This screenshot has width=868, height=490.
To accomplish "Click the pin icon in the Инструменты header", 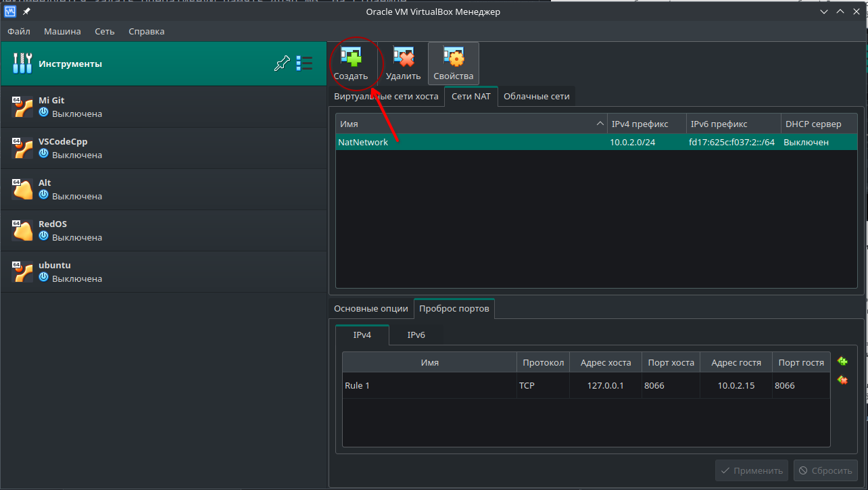I will (282, 63).
